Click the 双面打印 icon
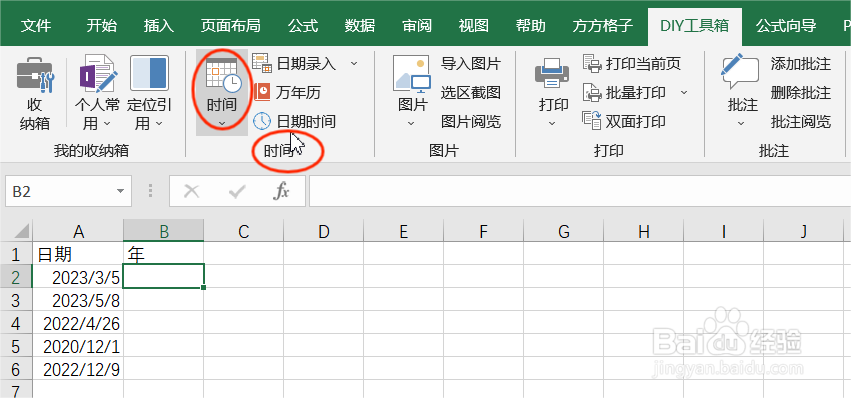851x398 pixels. 592,121
